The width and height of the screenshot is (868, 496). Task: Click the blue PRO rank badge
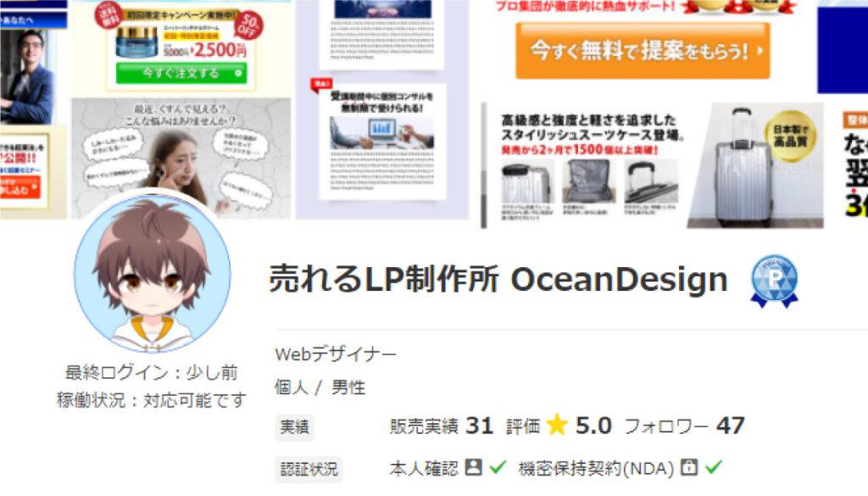point(775,281)
